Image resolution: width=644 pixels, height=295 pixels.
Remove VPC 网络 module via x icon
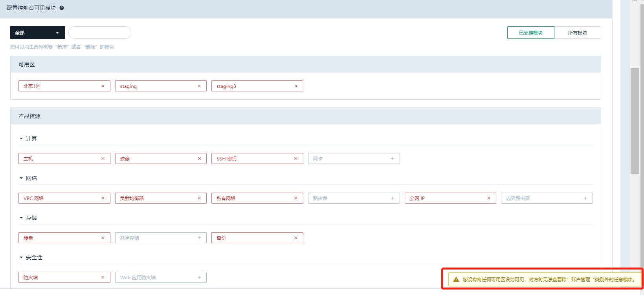[103, 198]
